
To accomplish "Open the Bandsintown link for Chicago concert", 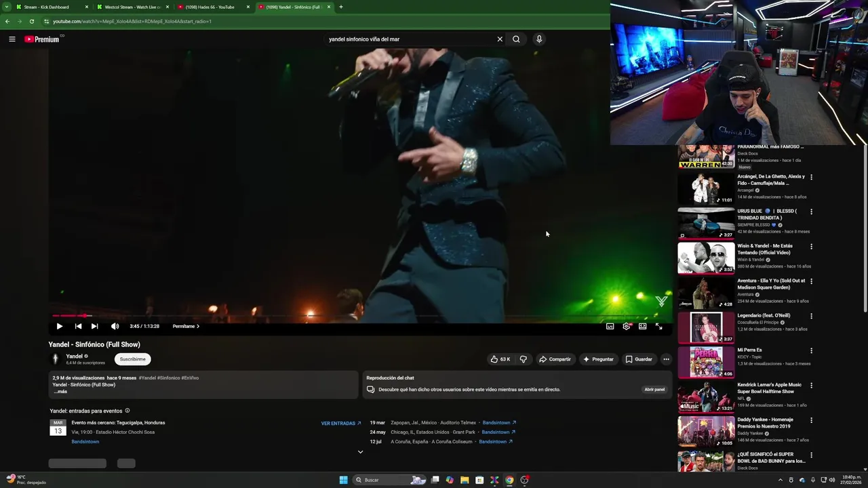I will pyautogui.click(x=498, y=432).
